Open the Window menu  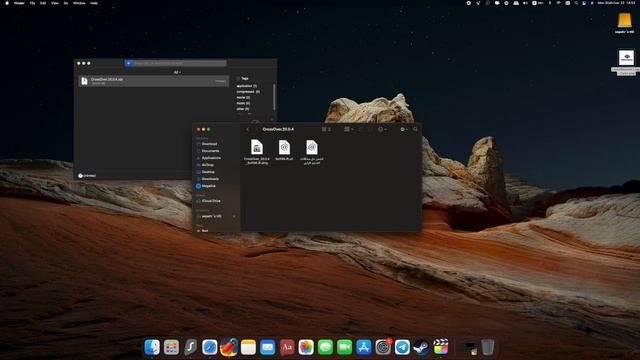79,3
